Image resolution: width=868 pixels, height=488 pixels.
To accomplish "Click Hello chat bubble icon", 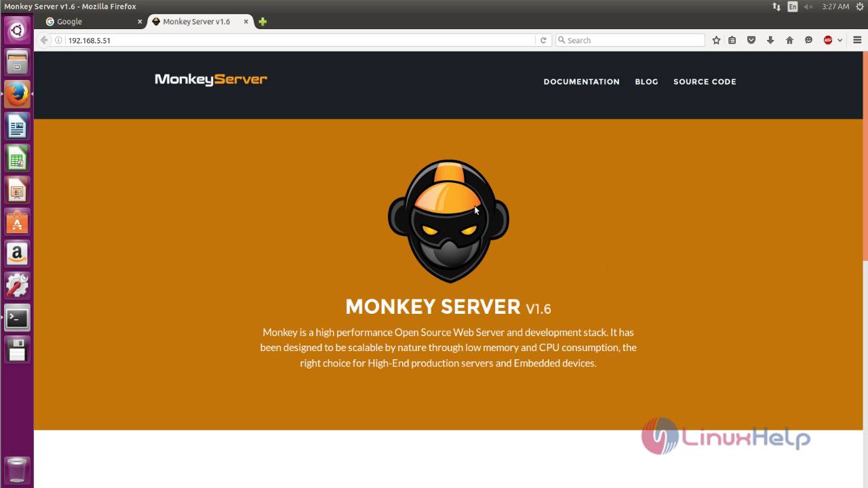I will (x=808, y=40).
